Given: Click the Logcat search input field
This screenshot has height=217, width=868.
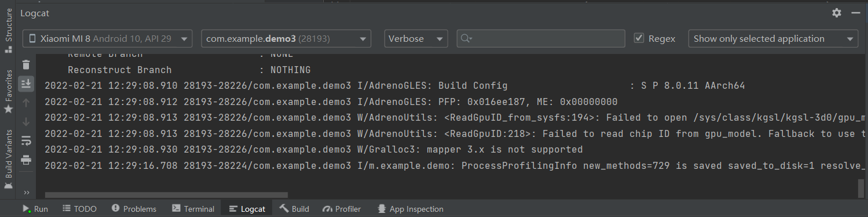Looking at the screenshot, I should [x=541, y=39].
